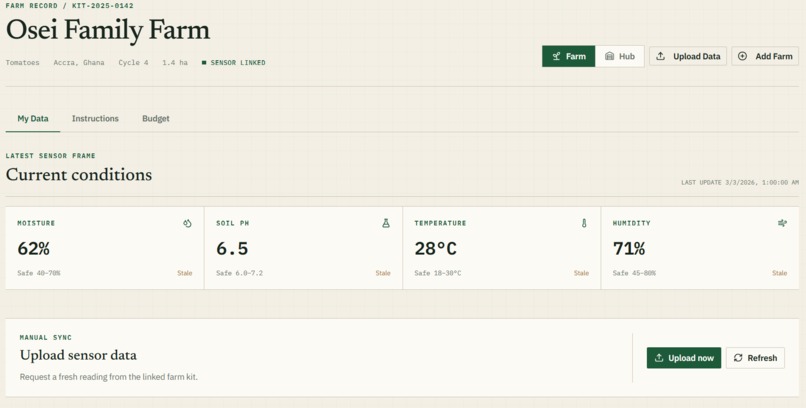Screen dimensions: 806x408
Task: Click the 71% humidity value
Action: click(629, 249)
